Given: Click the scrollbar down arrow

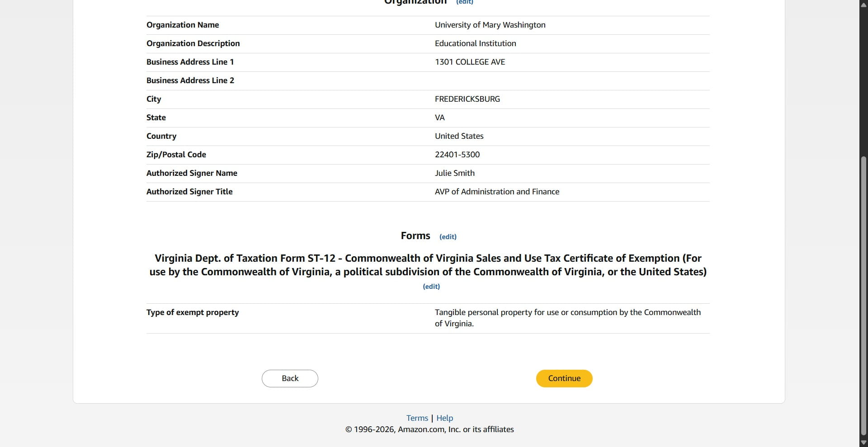Looking at the screenshot, I should point(863,442).
